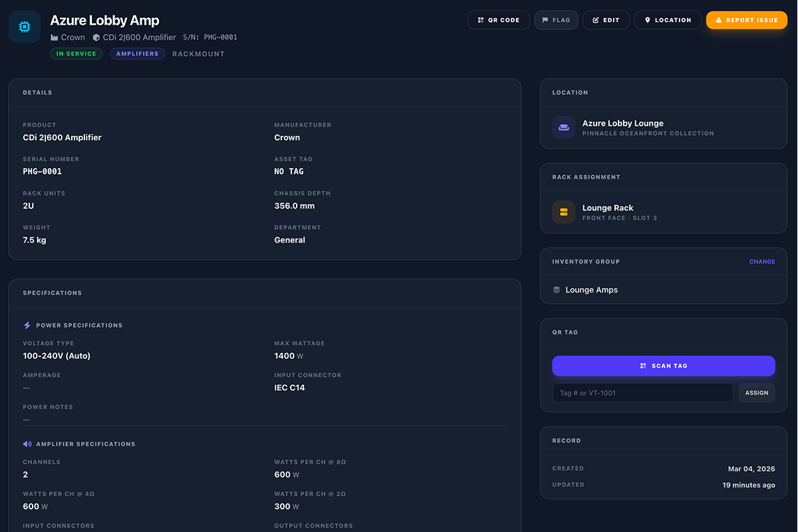Image resolution: width=798 pixels, height=532 pixels.
Task: Click the Tag # or VT-1001 input field
Action: (642, 392)
